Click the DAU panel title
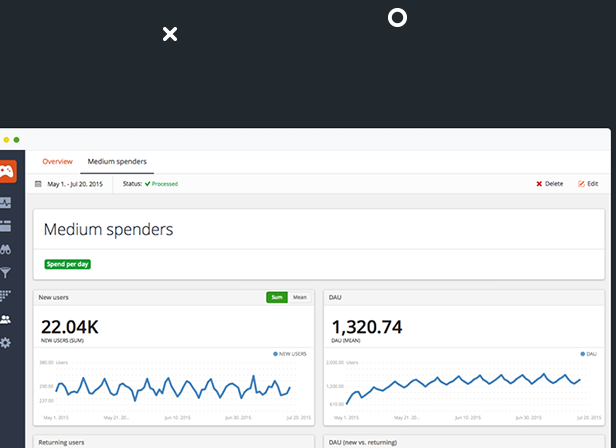This screenshot has width=616, height=448. coord(335,297)
